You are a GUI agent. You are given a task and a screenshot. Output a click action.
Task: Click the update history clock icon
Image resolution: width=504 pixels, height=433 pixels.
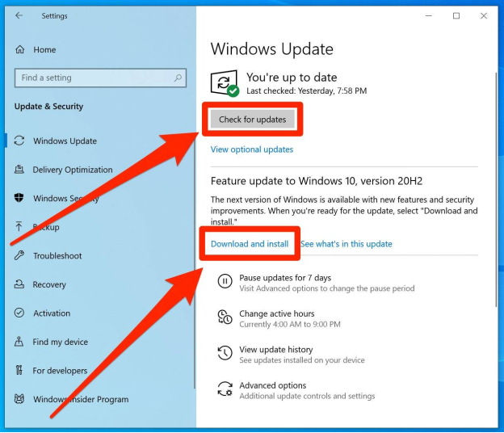click(225, 353)
